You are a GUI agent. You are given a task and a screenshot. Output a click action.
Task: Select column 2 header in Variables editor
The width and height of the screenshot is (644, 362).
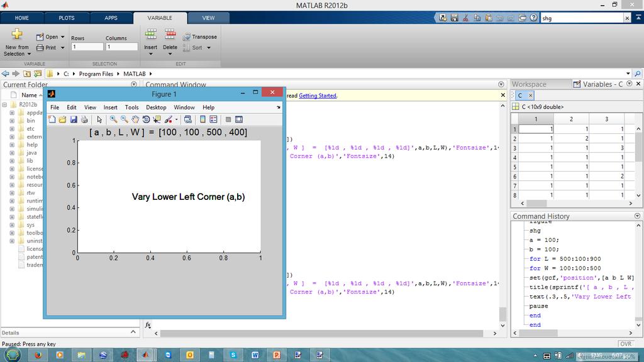[x=571, y=119]
